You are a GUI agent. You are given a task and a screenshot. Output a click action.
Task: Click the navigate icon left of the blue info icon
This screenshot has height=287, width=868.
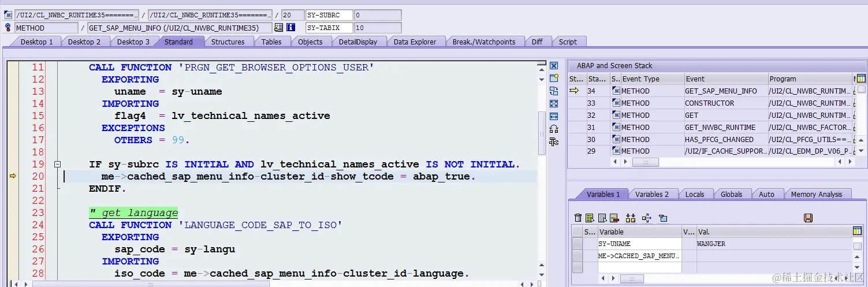[x=279, y=27]
